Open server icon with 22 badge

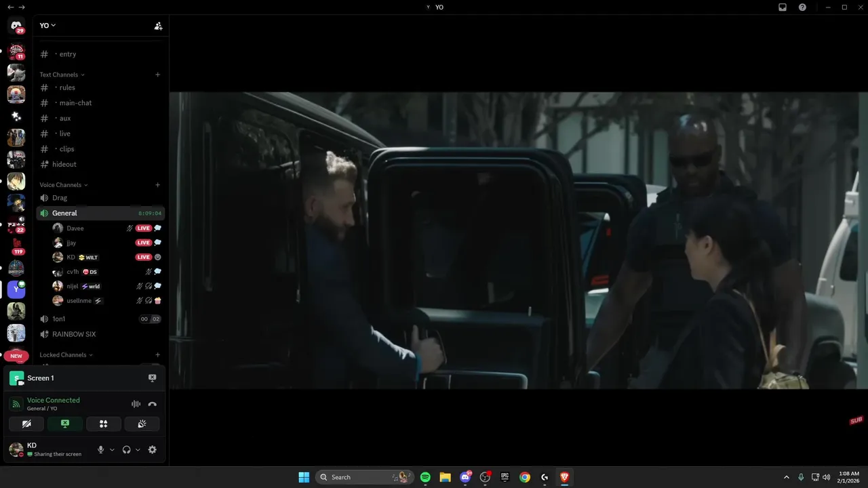pyautogui.click(x=16, y=224)
